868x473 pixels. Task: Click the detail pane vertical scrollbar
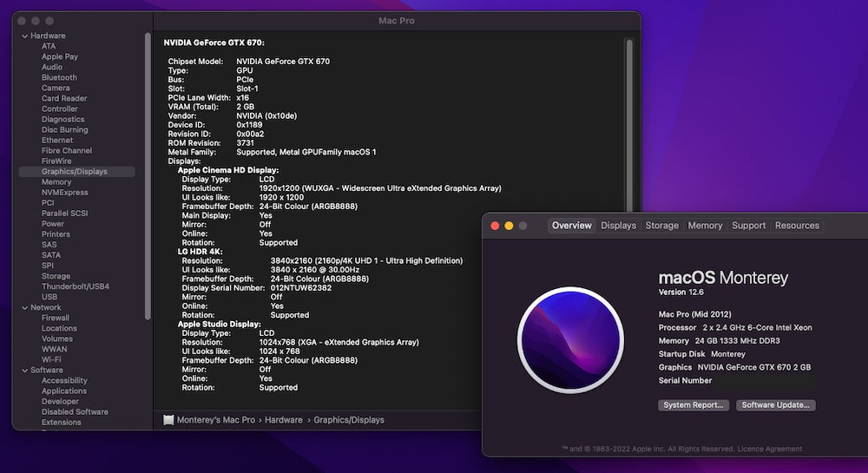pos(628,124)
